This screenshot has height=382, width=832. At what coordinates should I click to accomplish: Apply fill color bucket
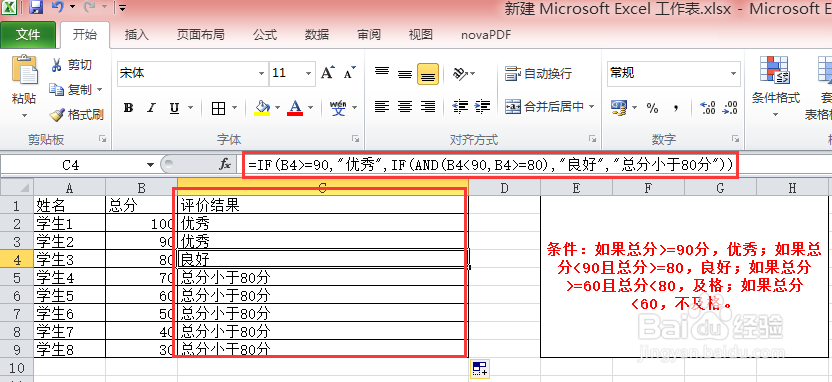263,108
